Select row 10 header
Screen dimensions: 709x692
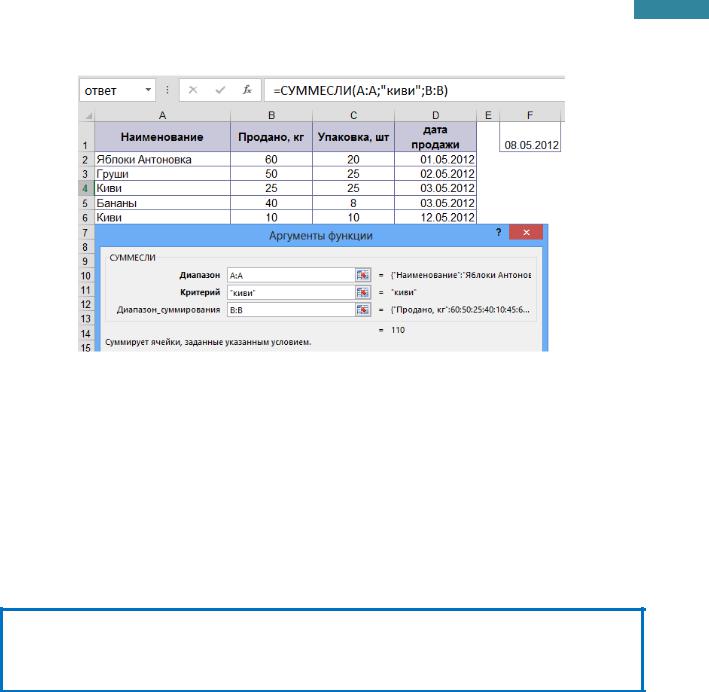point(85,276)
